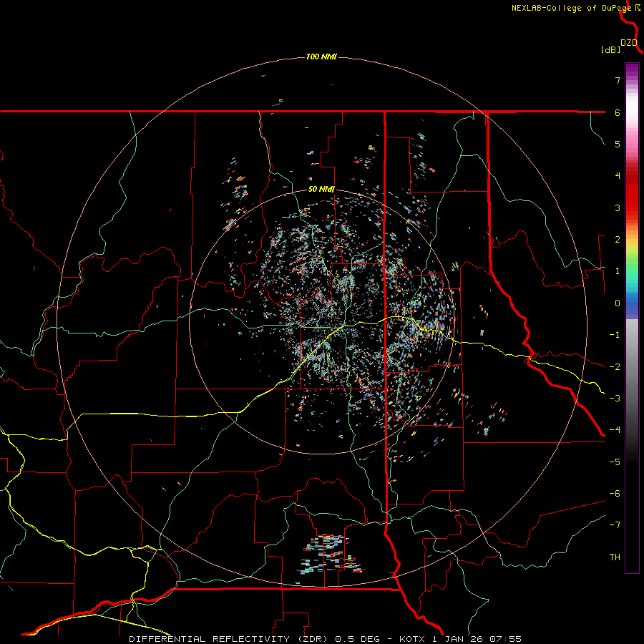Viewport: 644px width, 644px height.
Task: Click the scale label 5
Action: pos(618,144)
